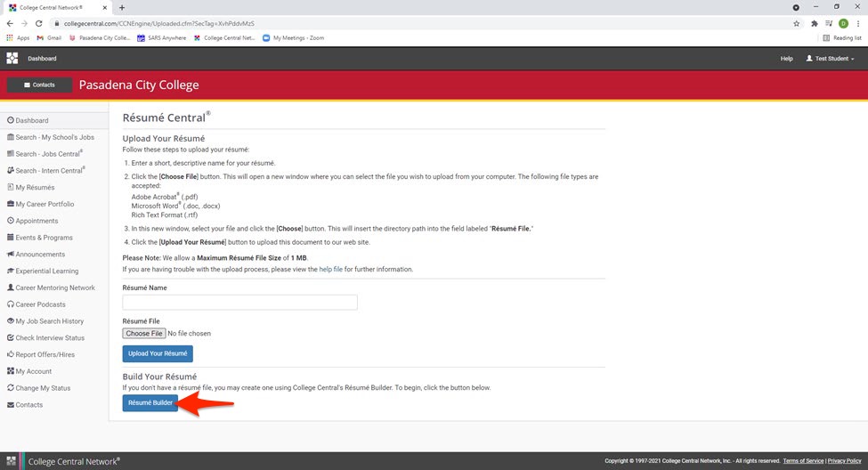Reload the page with browser refresh icon
This screenshot has width=868, height=470.
coord(39,23)
